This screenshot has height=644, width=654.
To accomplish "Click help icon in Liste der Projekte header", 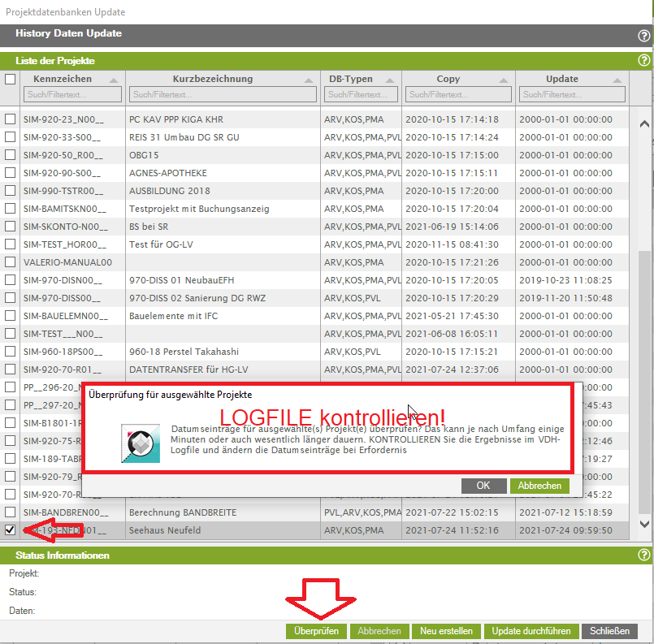I will click(x=643, y=61).
